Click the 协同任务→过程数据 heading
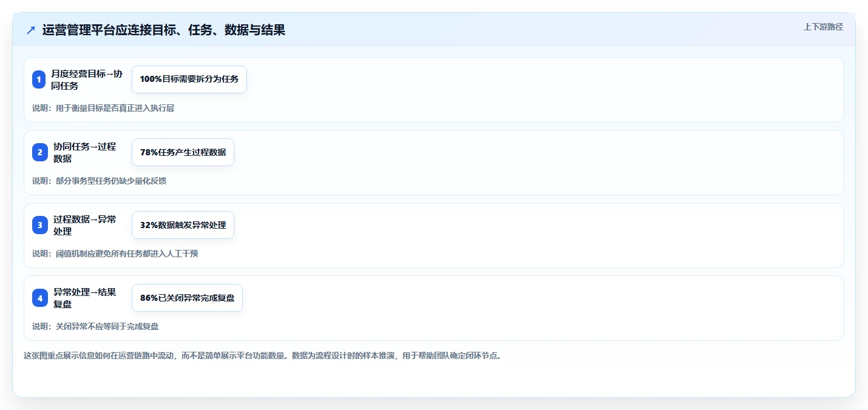The width and height of the screenshot is (868, 410). pyautogui.click(x=84, y=152)
